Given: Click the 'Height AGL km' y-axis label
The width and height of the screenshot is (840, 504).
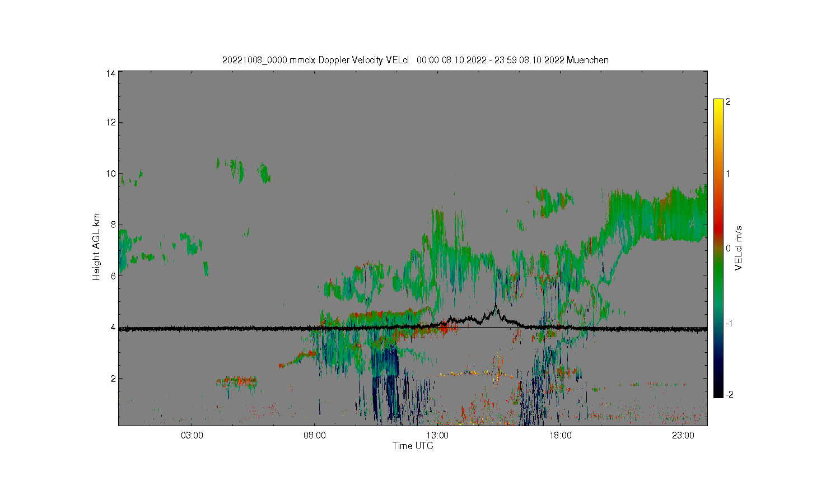Looking at the screenshot, I should pos(96,247).
